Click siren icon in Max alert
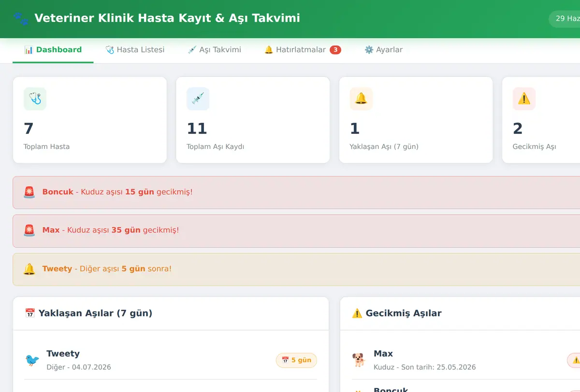580x392 pixels. point(29,231)
